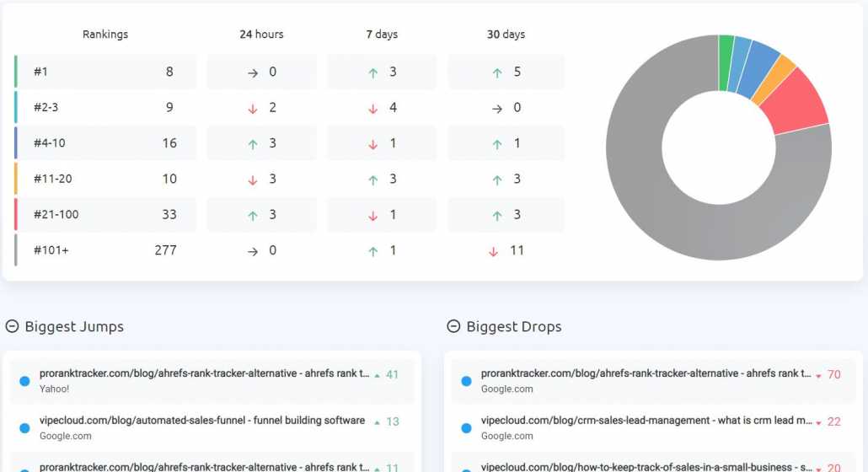Open how-to-keep-track-of-sales-in-a-small-business drop link
The height and width of the screenshot is (472, 868).
646,467
